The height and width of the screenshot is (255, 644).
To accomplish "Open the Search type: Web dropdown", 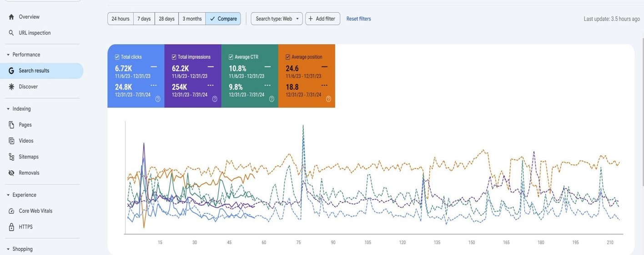I will (x=277, y=19).
